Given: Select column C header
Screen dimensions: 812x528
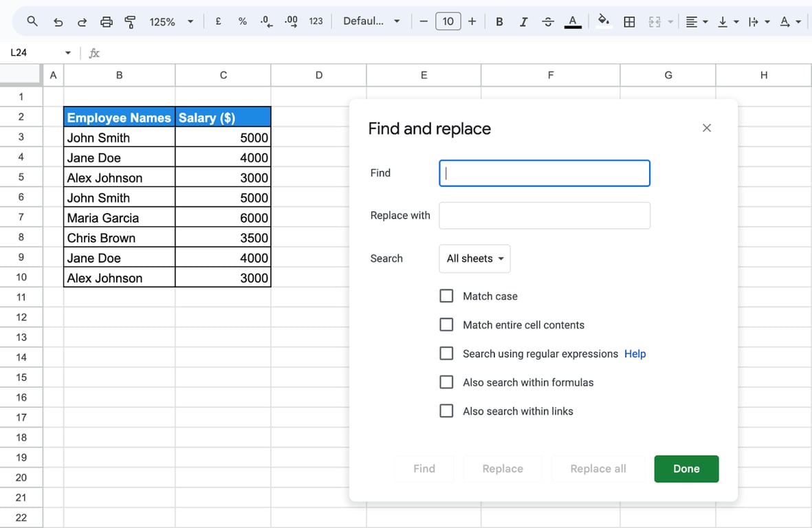Looking at the screenshot, I should coord(223,75).
